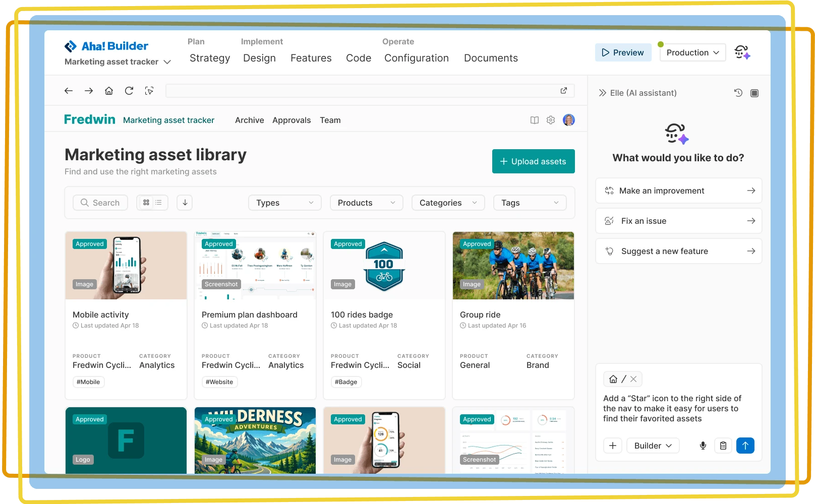
Task: Enable grid view layout
Action: (146, 202)
